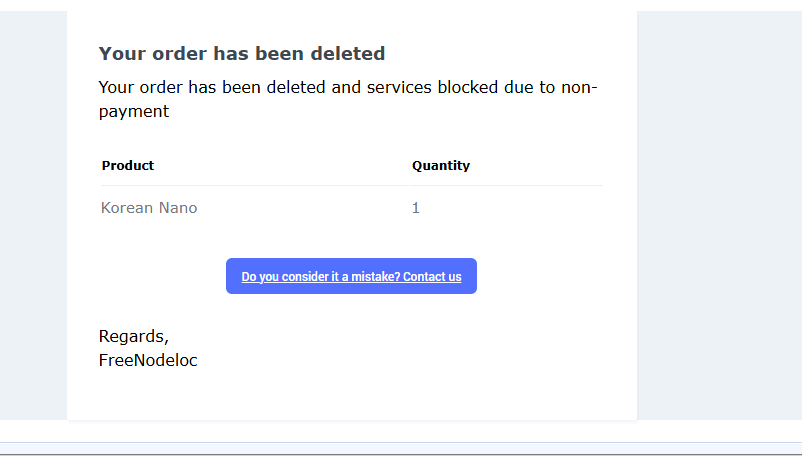Click blank card space below FreeNodeloc
Image resolution: width=802 pixels, height=462 pixels.
(x=352, y=395)
